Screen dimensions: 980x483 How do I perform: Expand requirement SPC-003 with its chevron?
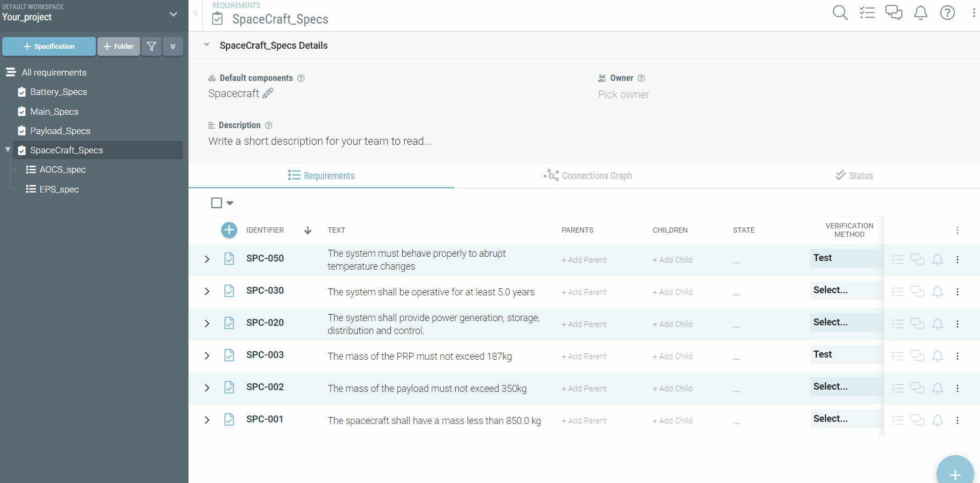tap(207, 355)
